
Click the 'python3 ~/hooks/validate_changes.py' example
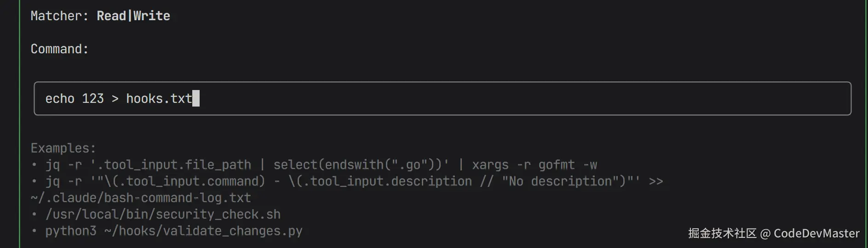click(x=174, y=231)
